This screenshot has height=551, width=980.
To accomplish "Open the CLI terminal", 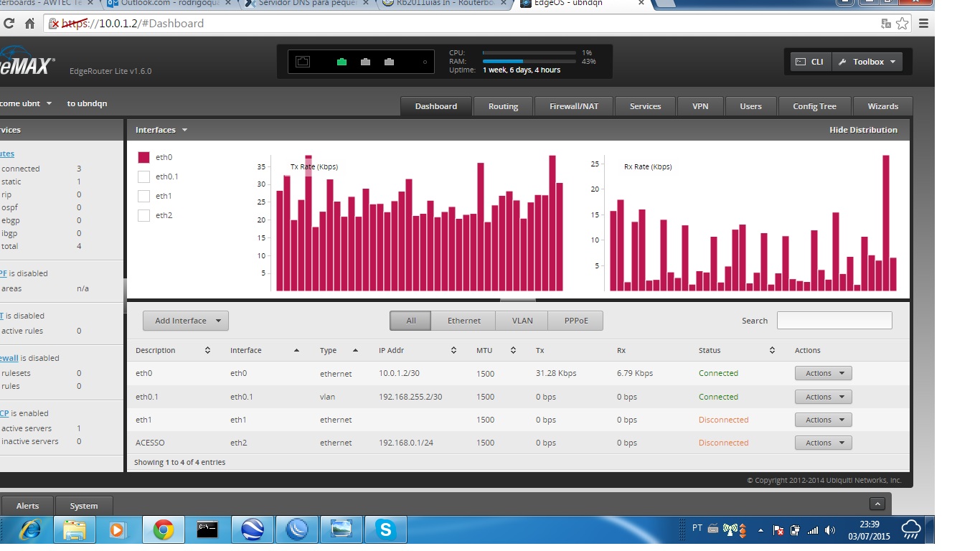I will point(811,62).
